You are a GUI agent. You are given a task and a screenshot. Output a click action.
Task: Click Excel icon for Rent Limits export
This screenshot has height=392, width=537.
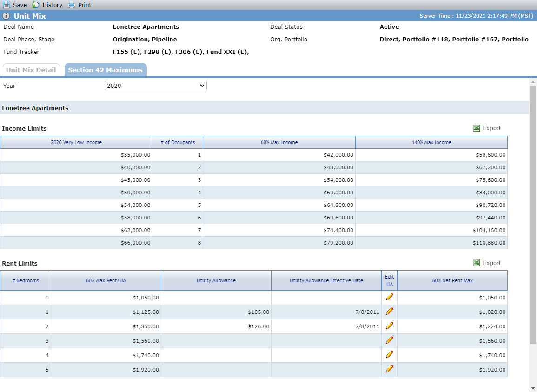tap(477, 263)
